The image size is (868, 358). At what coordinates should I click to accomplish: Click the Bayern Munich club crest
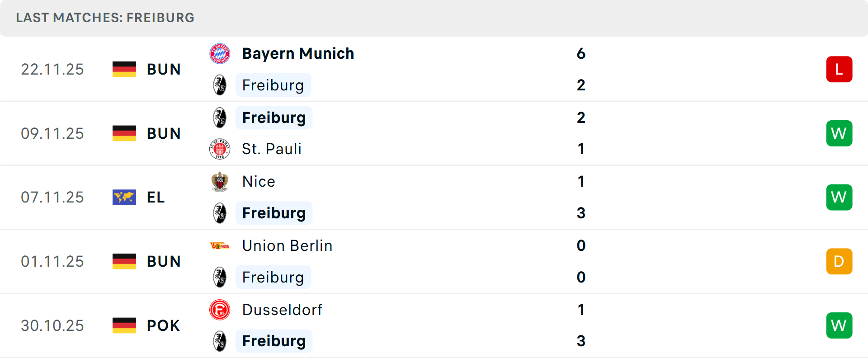coord(220,53)
